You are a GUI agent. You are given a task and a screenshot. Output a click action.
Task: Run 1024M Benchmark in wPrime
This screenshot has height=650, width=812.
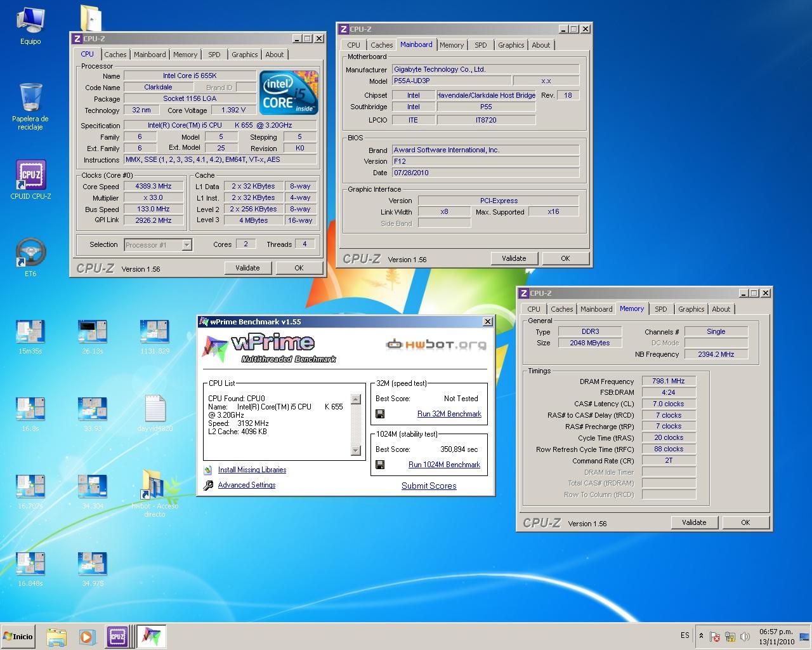(x=444, y=465)
